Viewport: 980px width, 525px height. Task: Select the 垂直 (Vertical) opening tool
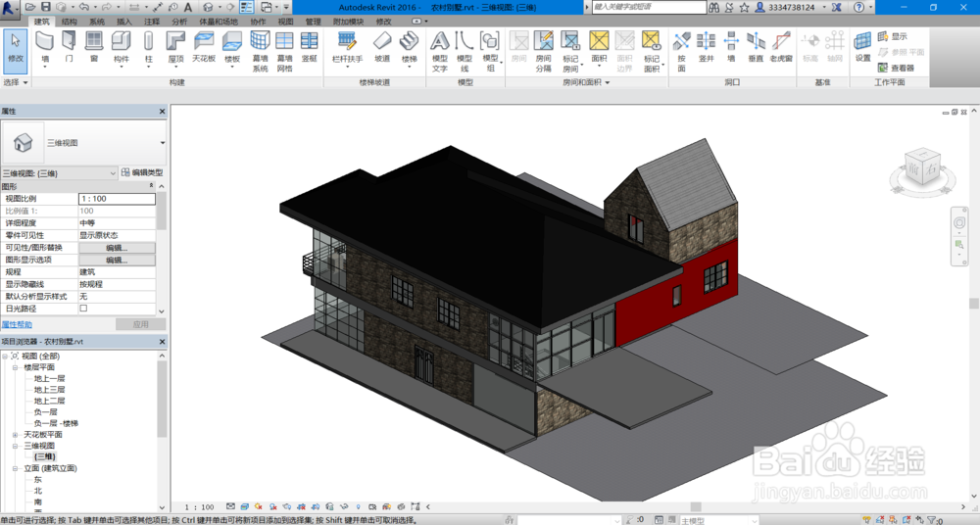point(756,47)
